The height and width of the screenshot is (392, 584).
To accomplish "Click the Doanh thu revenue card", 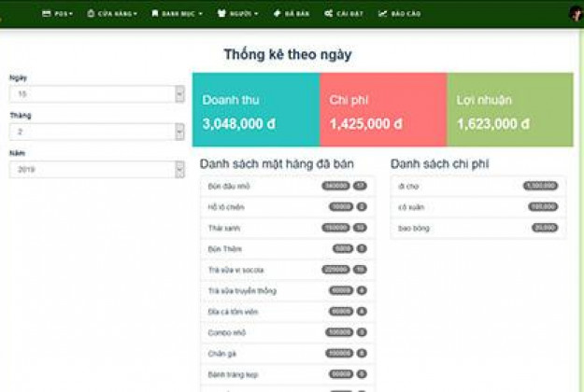I will [255, 110].
